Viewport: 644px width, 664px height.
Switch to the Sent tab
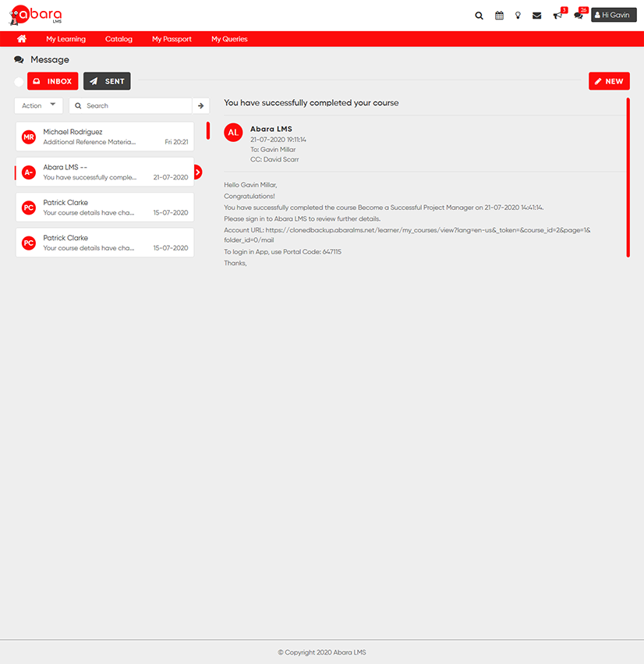point(107,81)
